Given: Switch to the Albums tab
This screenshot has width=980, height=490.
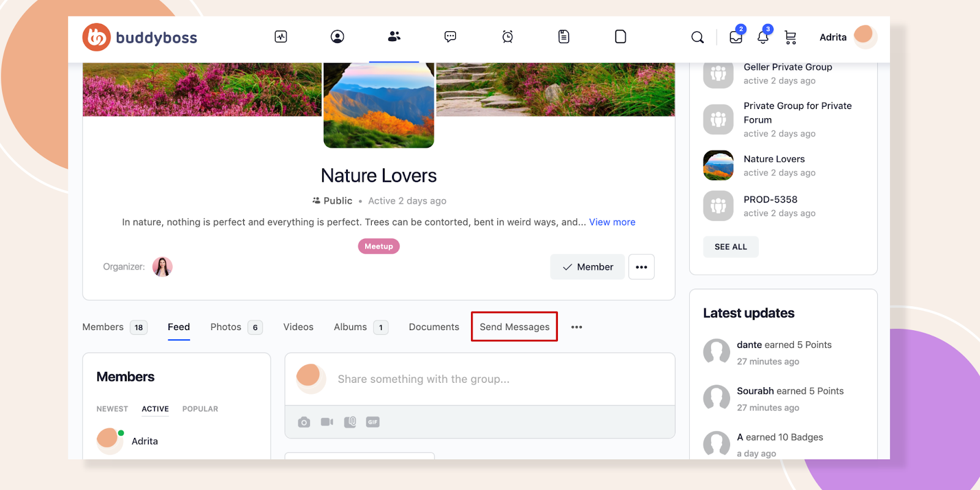Looking at the screenshot, I should [x=350, y=327].
